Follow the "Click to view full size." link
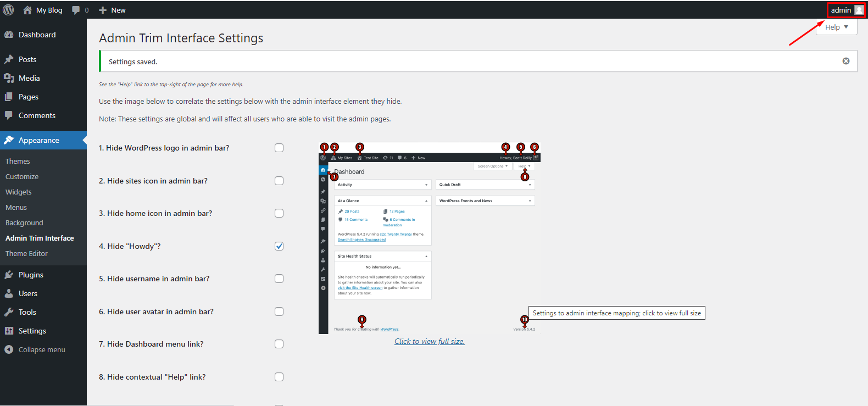Viewport: 868px width, 406px height. pos(430,341)
